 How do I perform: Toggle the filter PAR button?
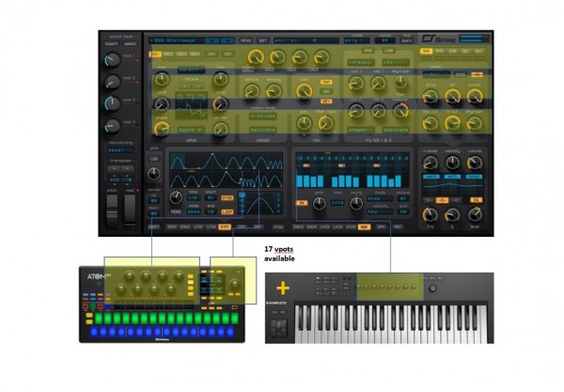coord(368,51)
